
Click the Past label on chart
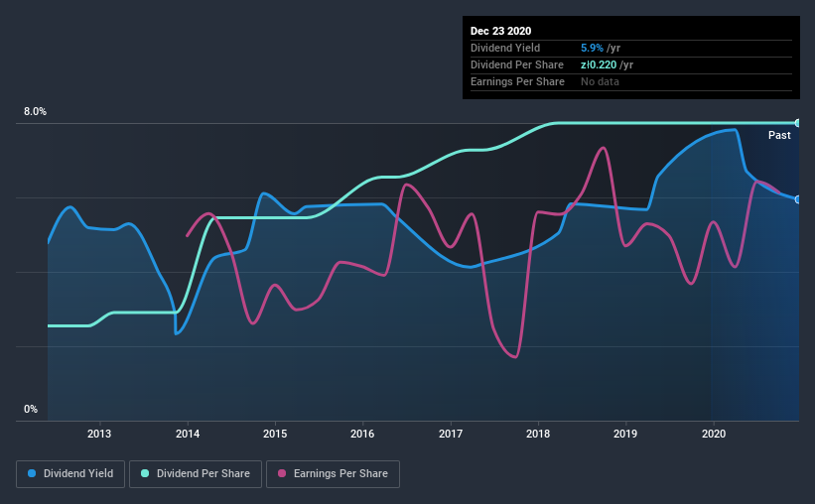779,135
